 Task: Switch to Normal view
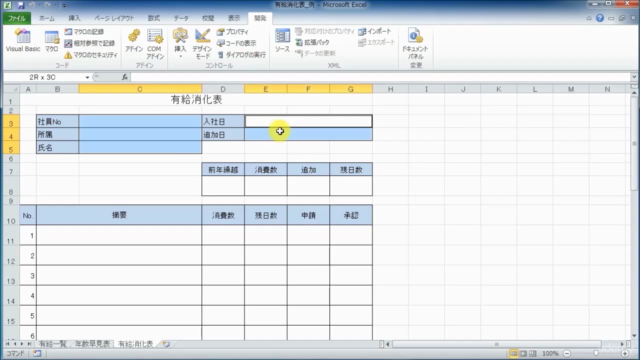513,353
